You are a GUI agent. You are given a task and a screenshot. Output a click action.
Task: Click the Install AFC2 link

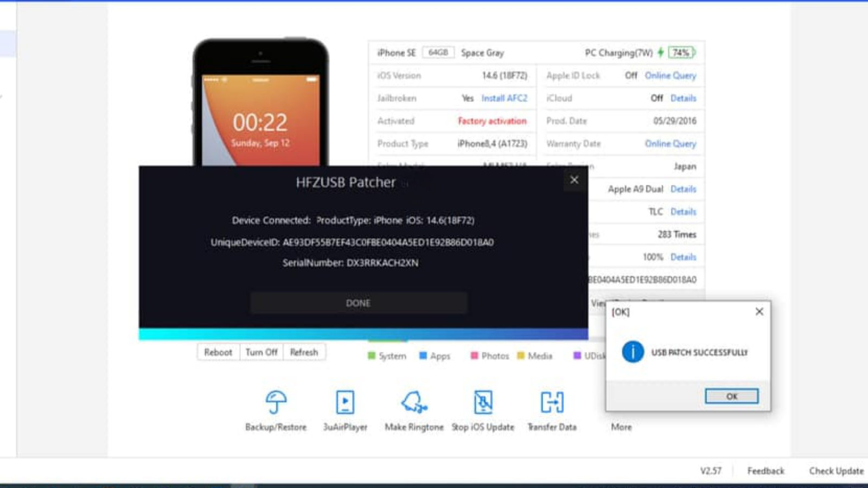pyautogui.click(x=505, y=98)
